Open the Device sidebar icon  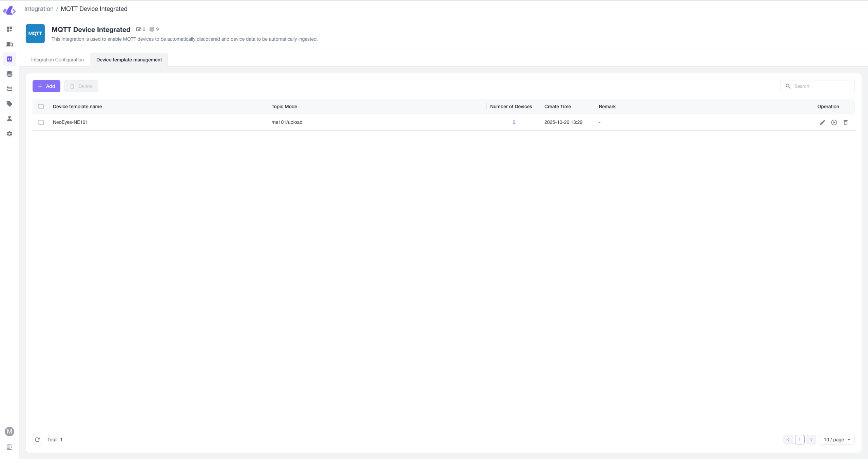[x=9, y=44]
